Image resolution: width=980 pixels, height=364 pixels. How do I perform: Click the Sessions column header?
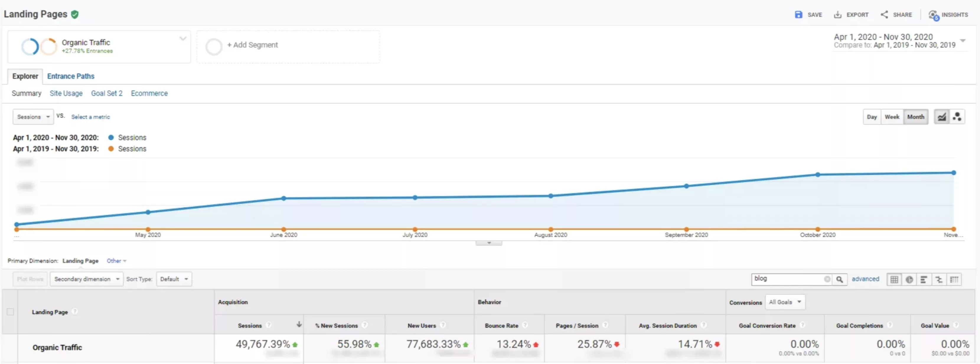click(250, 326)
